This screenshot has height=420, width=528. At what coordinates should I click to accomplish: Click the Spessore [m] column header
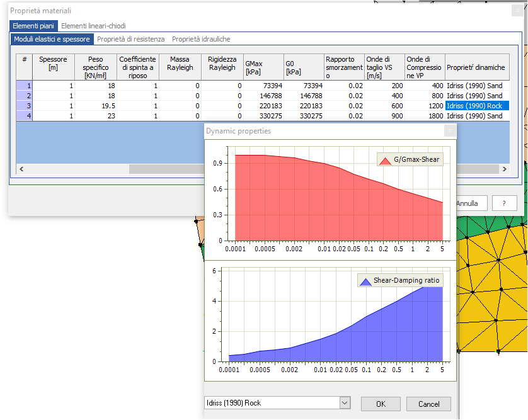pyautogui.click(x=54, y=67)
